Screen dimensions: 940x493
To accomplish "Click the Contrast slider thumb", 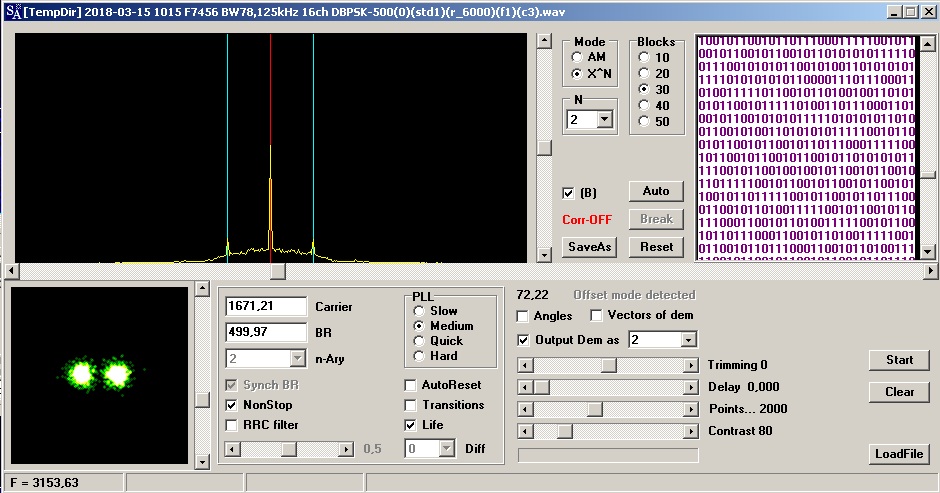I will tap(565, 431).
